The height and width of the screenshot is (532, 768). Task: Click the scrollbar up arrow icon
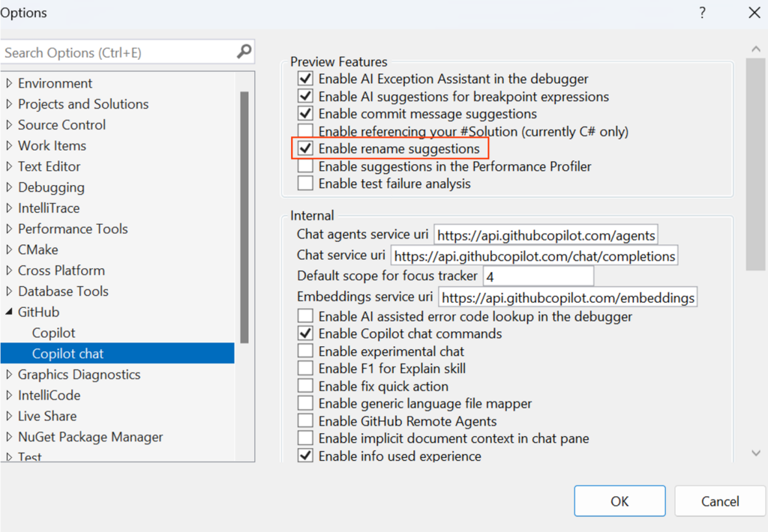pyautogui.click(x=756, y=48)
